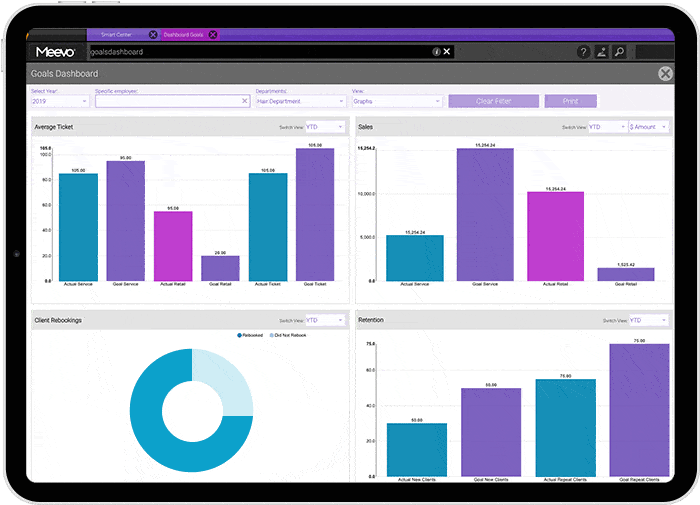This screenshot has width=700, height=505.
Task: Close the Goals Dashboard panel
Action: (x=665, y=74)
